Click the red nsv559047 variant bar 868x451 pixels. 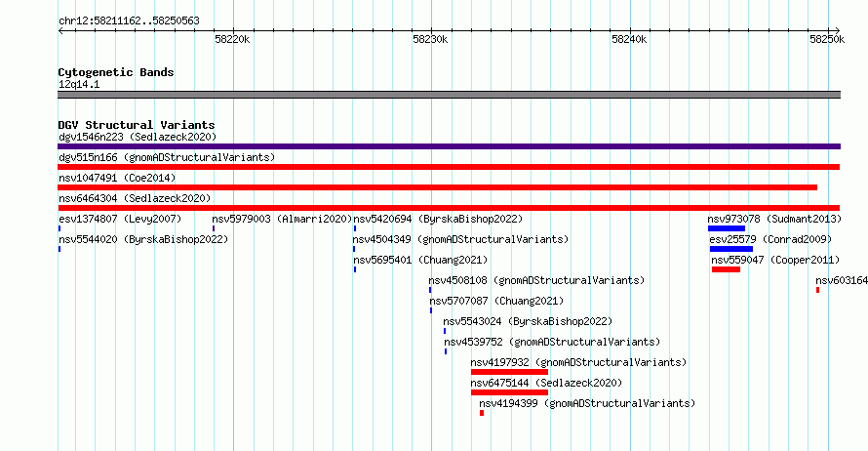coord(726,269)
